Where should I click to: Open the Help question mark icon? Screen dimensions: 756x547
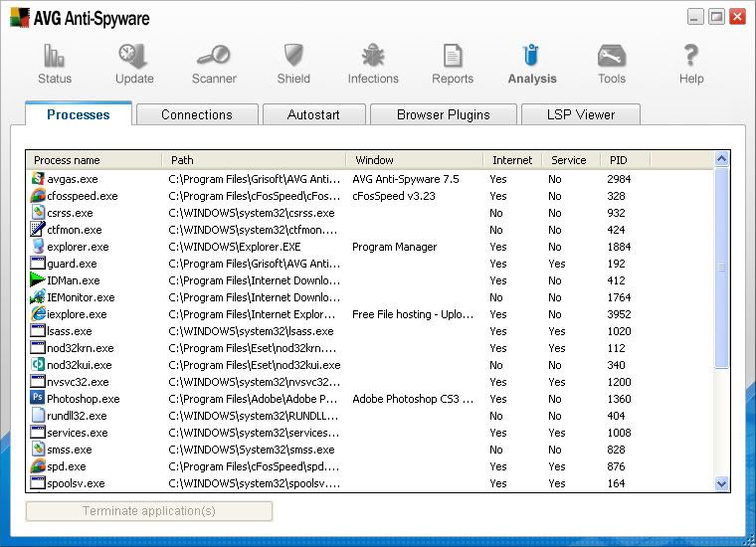691,55
